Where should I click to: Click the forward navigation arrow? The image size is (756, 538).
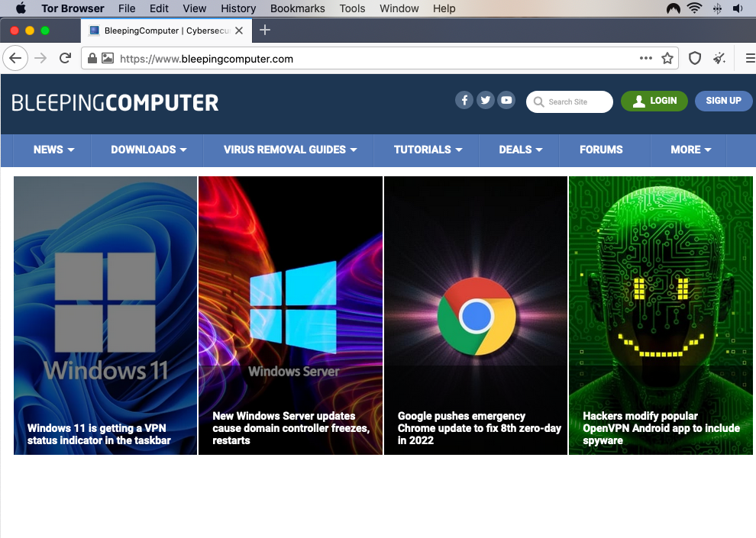pyautogui.click(x=40, y=59)
